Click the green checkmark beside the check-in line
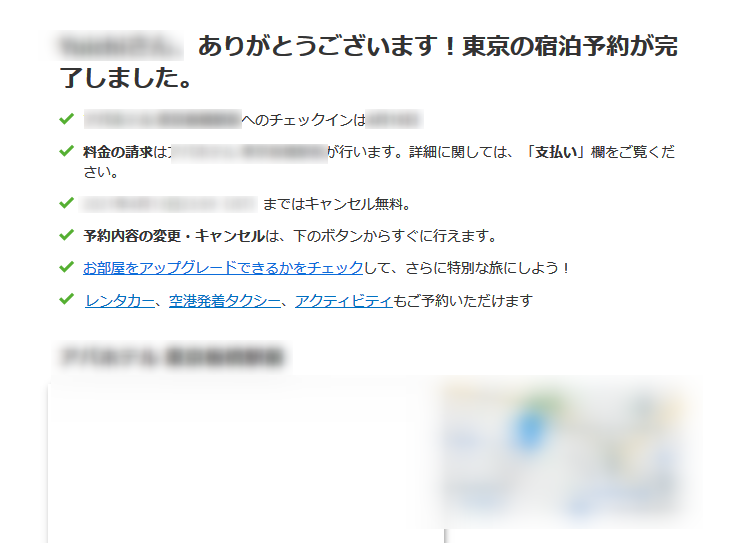The image size is (733, 543). (x=66, y=120)
